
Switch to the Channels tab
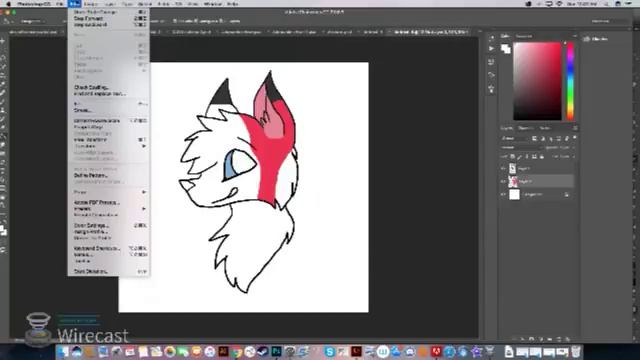point(526,128)
